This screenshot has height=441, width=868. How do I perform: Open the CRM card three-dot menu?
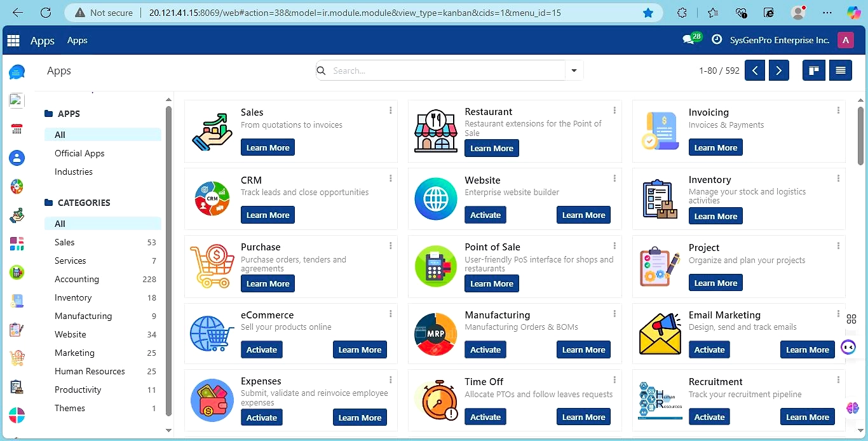click(x=390, y=179)
